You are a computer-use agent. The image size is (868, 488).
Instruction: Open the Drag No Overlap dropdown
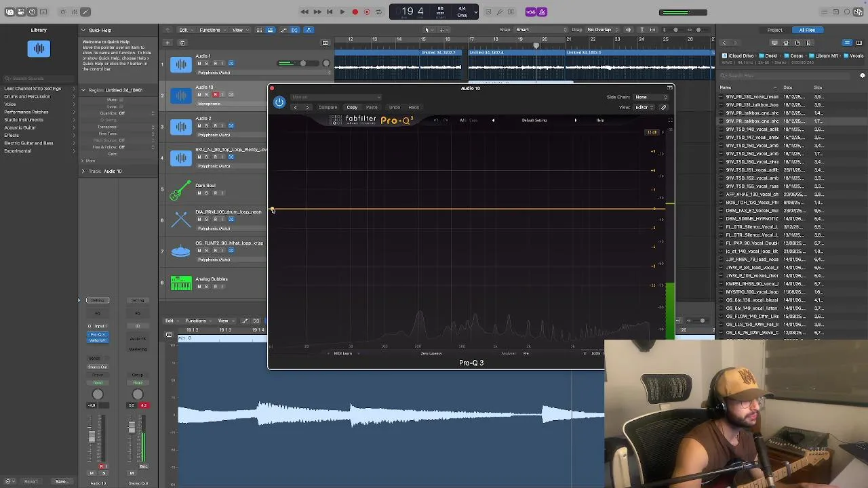604,30
